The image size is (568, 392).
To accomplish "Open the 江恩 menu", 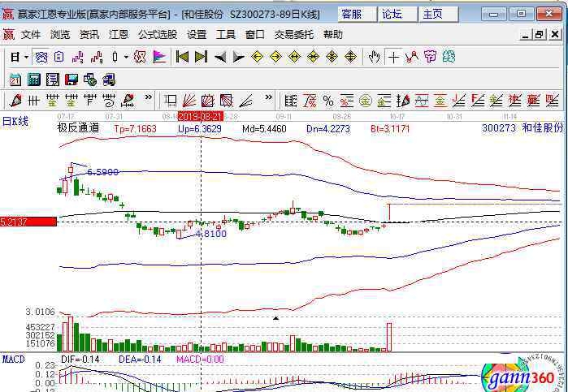I will (x=119, y=35).
